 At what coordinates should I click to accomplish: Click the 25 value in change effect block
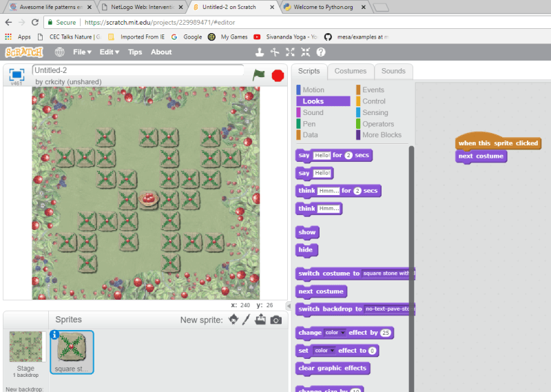click(x=386, y=333)
